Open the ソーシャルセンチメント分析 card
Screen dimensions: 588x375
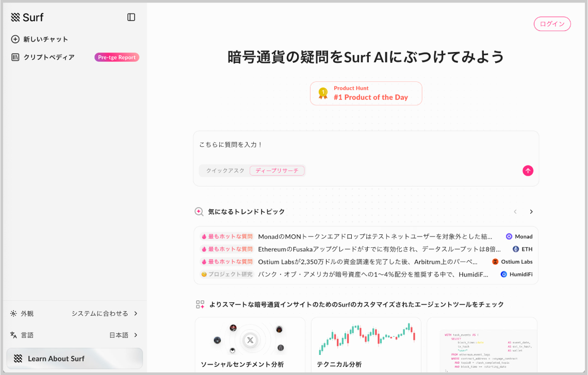click(250, 345)
